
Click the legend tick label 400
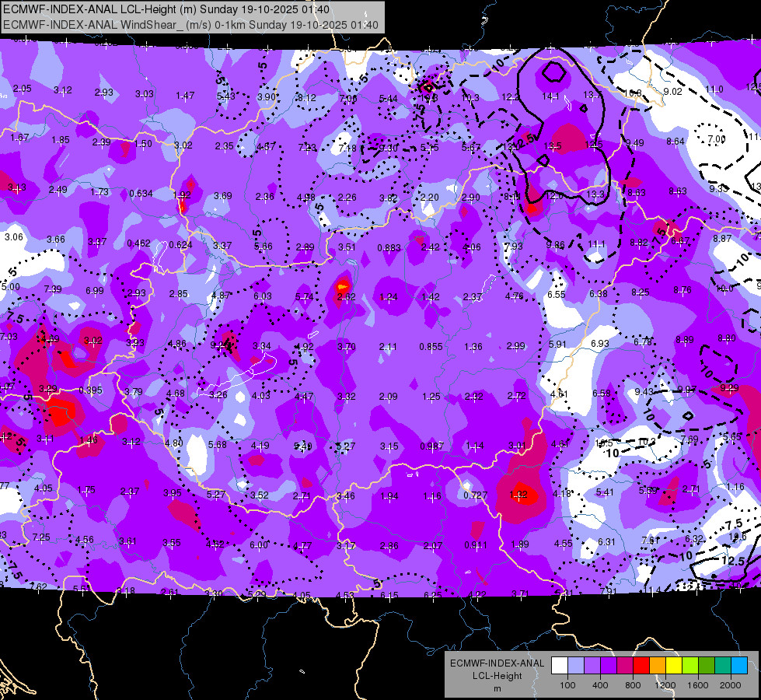[x=600, y=685]
